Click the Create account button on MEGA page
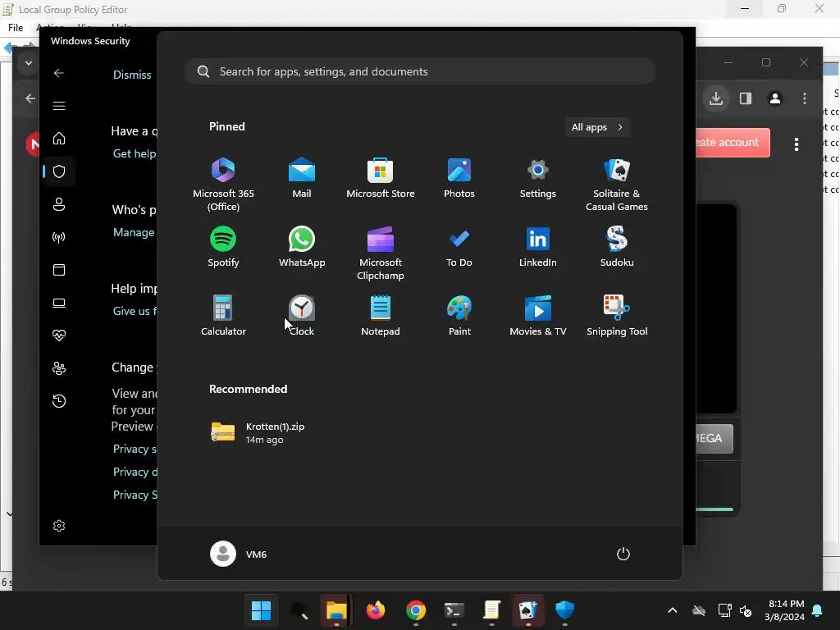This screenshot has height=630, width=840. (733, 143)
